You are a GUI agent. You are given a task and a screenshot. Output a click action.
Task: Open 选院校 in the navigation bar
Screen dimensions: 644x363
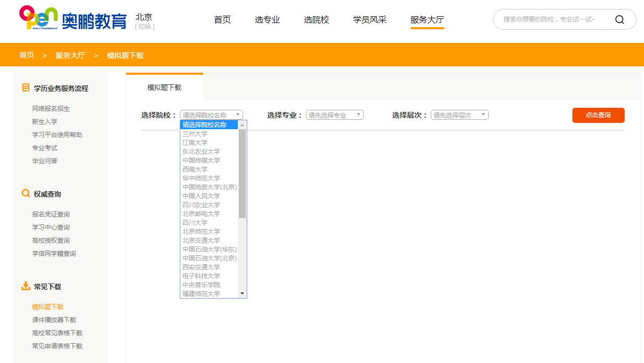[316, 19]
